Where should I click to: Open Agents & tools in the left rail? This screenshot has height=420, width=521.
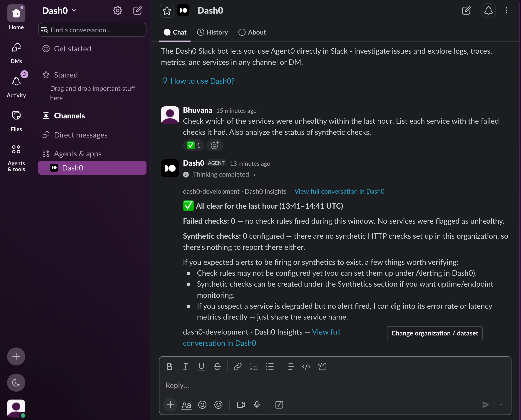pyautogui.click(x=16, y=158)
